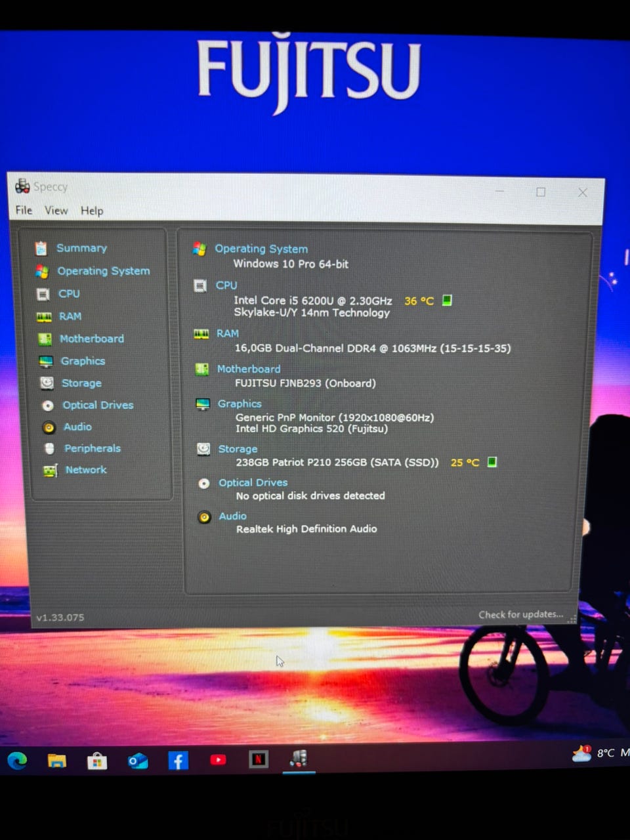The height and width of the screenshot is (840, 630).
Task: Open Outlook from the taskbar
Action: pos(138,761)
